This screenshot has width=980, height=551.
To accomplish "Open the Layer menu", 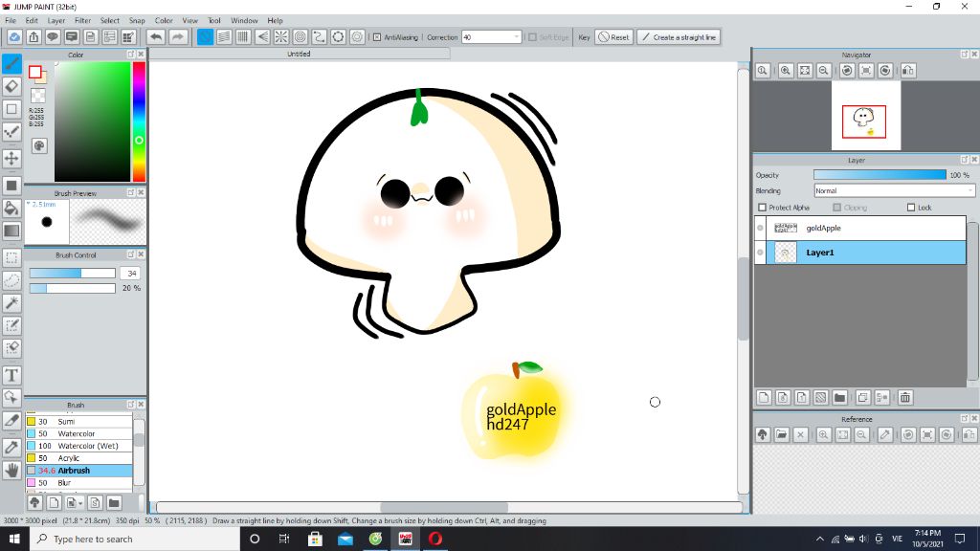I will 56,21.
